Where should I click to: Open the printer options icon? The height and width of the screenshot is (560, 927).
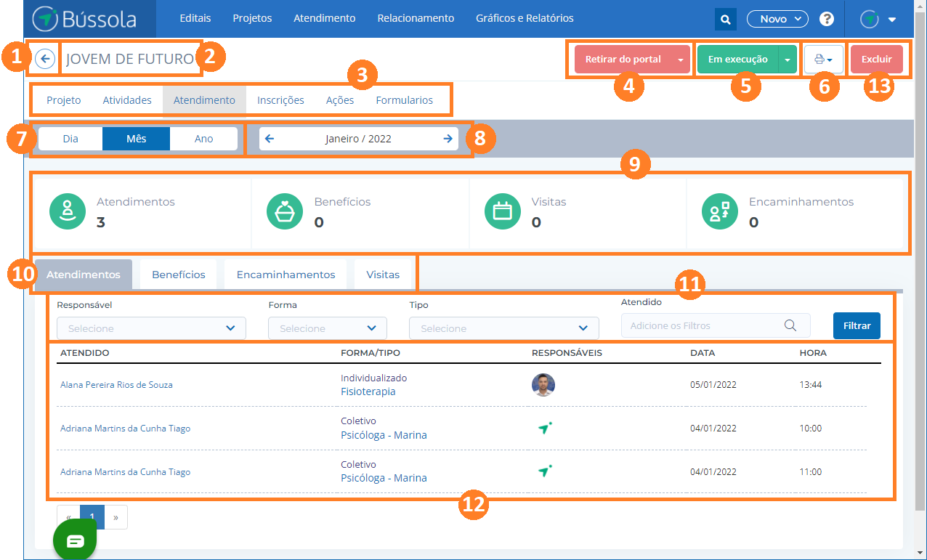tap(823, 60)
